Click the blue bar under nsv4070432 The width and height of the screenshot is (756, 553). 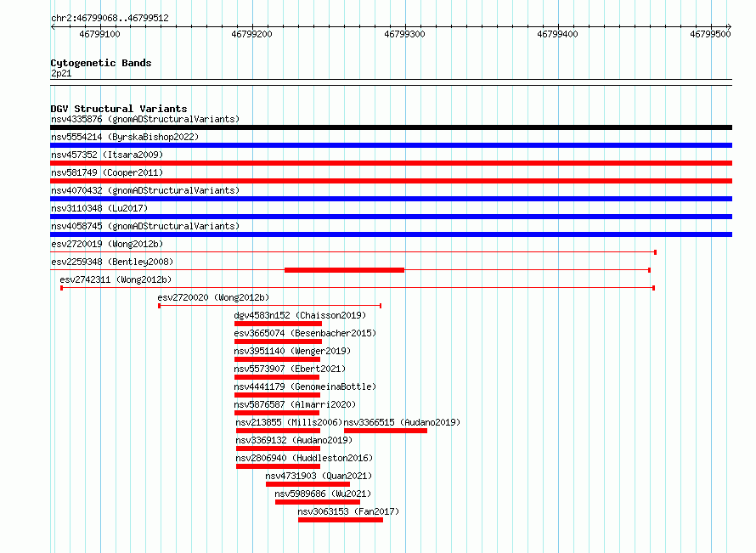391,199
